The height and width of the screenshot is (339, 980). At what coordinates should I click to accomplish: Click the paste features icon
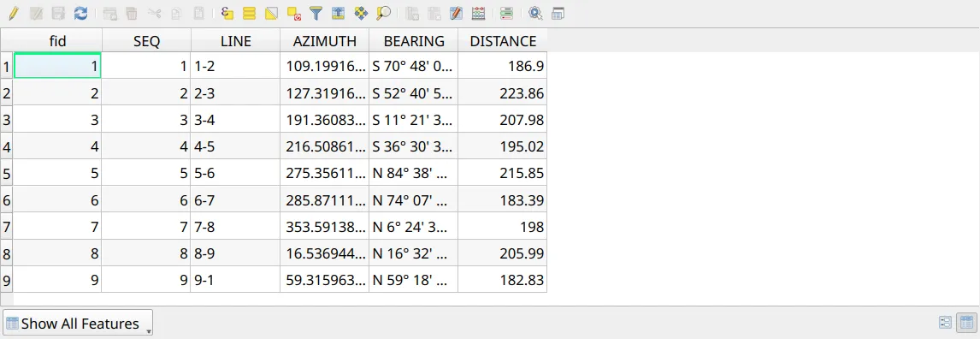click(198, 13)
